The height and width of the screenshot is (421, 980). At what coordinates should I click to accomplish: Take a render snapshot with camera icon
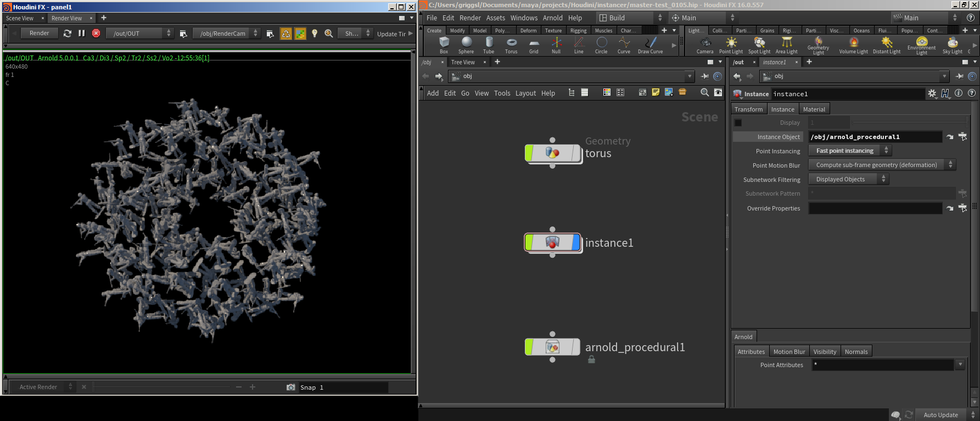tap(291, 387)
